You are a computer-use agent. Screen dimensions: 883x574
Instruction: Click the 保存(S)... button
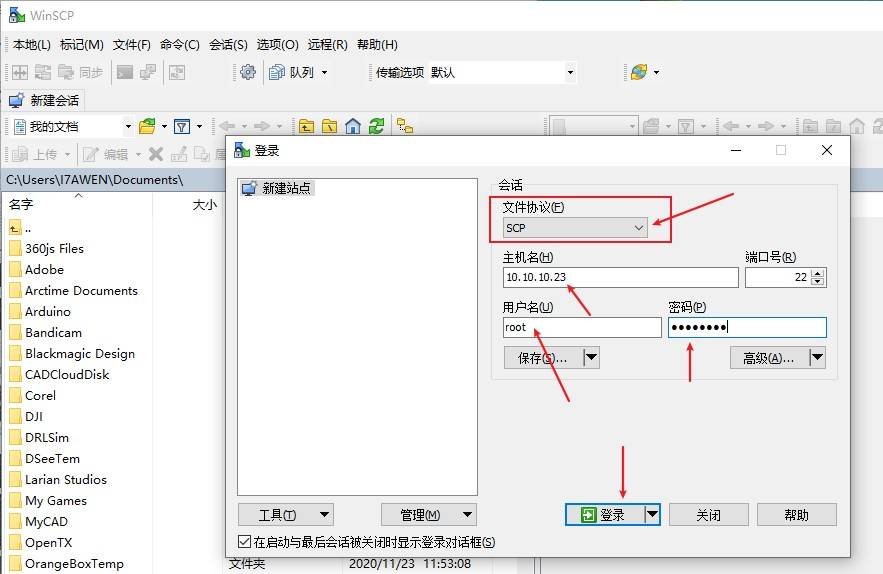click(x=543, y=358)
